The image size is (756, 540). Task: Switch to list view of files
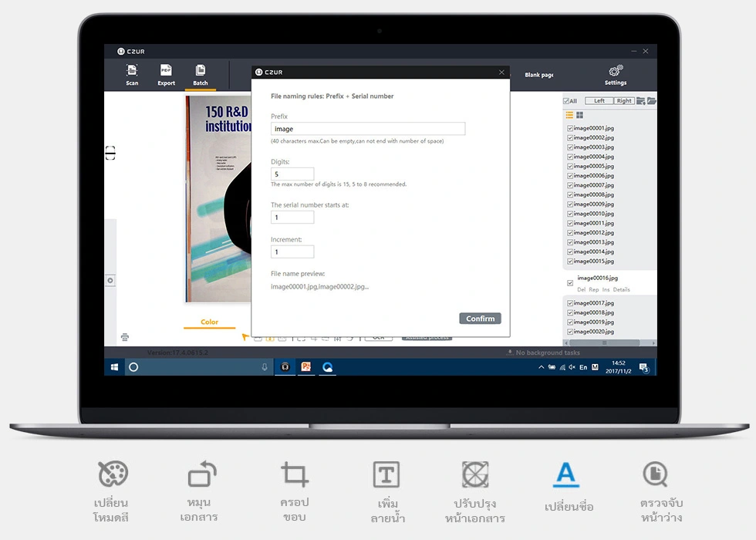coord(569,115)
